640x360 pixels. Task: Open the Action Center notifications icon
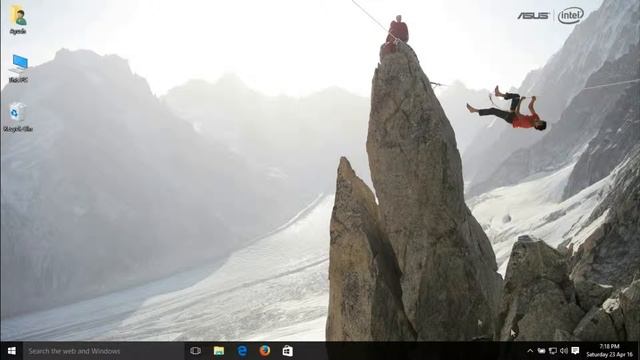(x=576, y=351)
